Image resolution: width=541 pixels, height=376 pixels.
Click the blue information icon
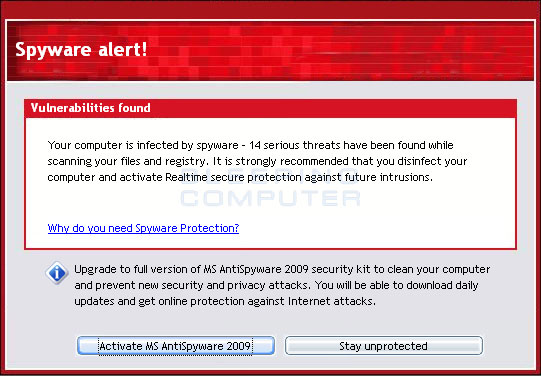pos(57,273)
